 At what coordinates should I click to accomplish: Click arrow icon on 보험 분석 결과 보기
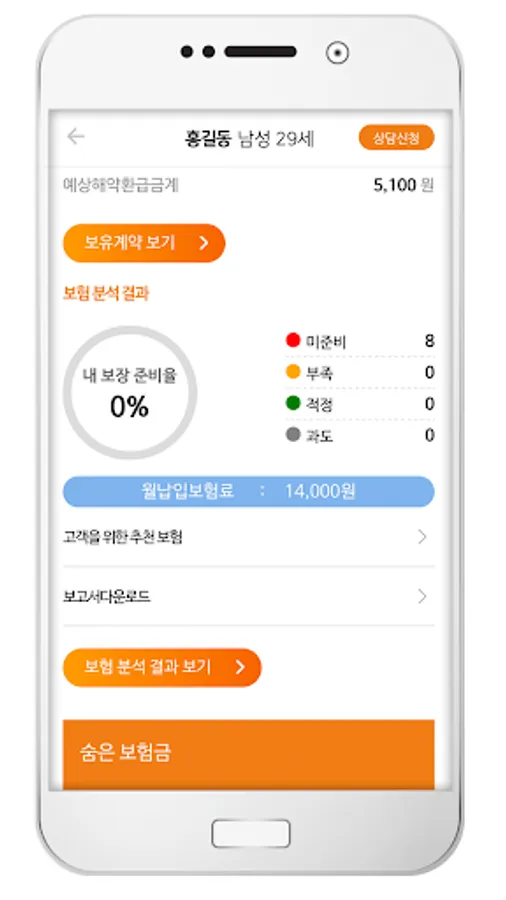[240, 667]
